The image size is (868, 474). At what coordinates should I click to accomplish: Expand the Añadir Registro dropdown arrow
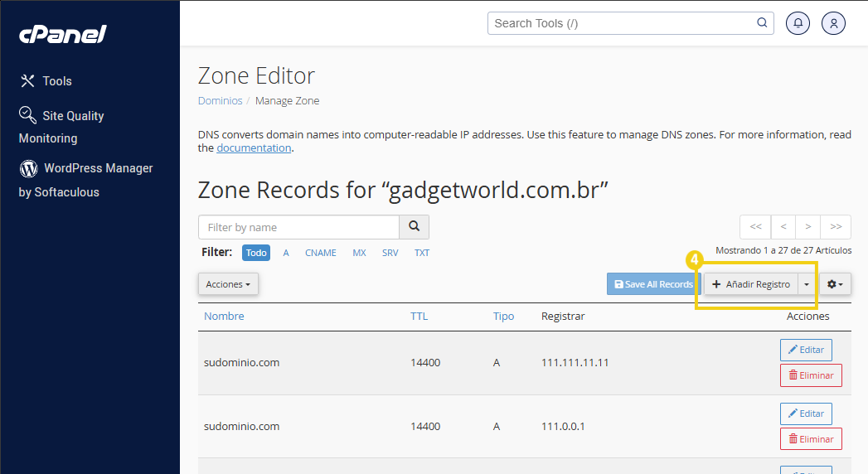click(x=807, y=283)
